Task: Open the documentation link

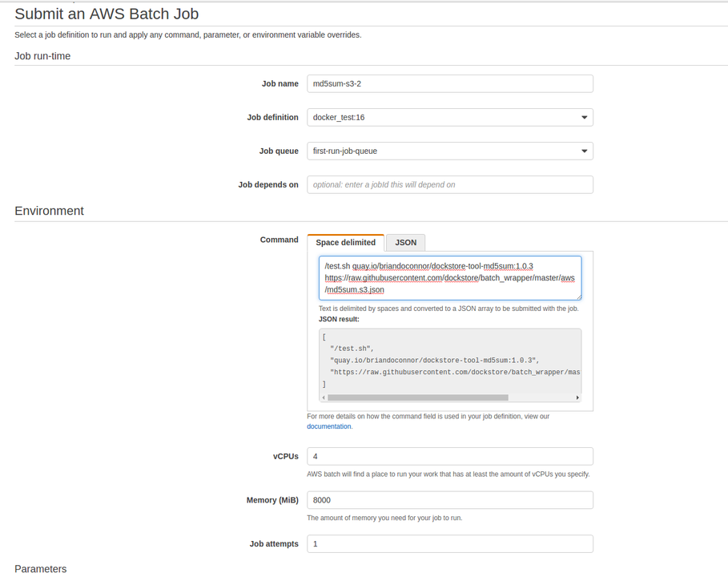Action: [x=328, y=426]
